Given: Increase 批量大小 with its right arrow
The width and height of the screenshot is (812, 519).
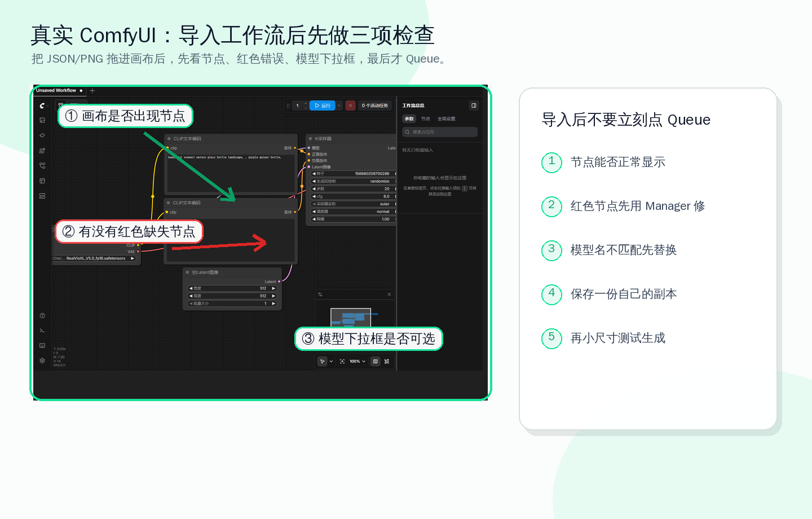Looking at the screenshot, I should point(273,304).
